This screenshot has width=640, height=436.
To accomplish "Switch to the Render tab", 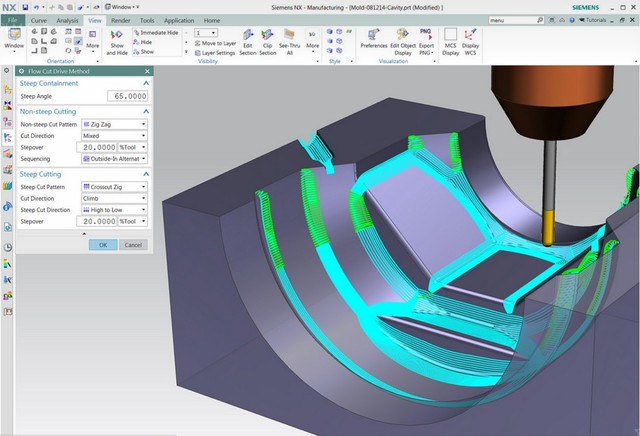I will (x=120, y=20).
